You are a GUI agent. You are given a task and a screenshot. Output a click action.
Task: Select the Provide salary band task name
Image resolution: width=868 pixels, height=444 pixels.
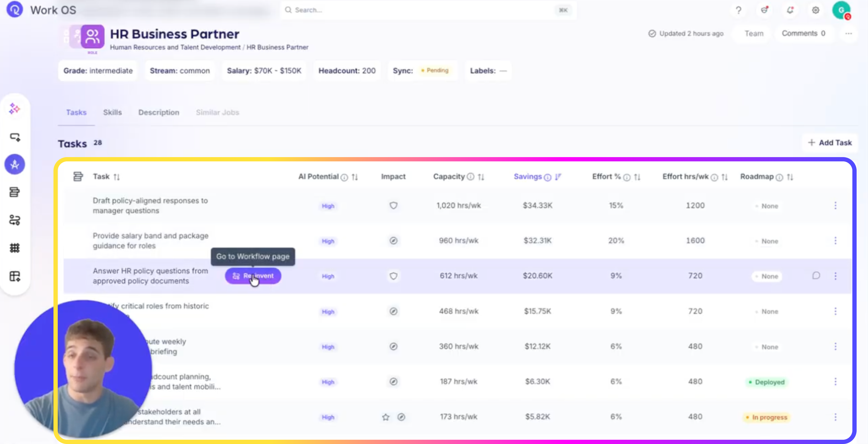[151, 241]
